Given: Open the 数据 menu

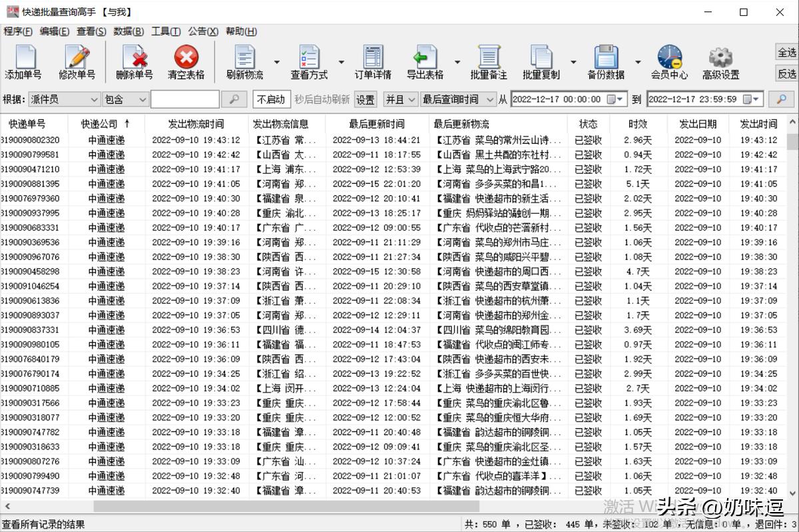Looking at the screenshot, I should coord(127,31).
